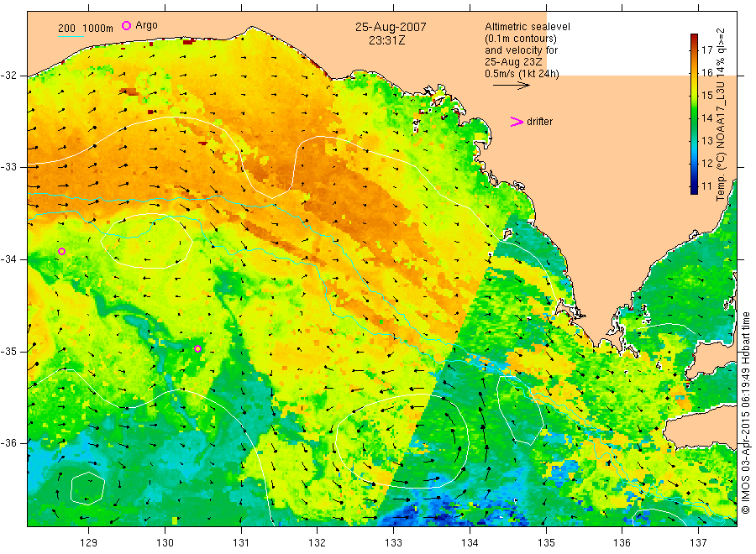Click the longitude 134 axis label
Viewport: 756px width, 554px height.
[470, 543]
